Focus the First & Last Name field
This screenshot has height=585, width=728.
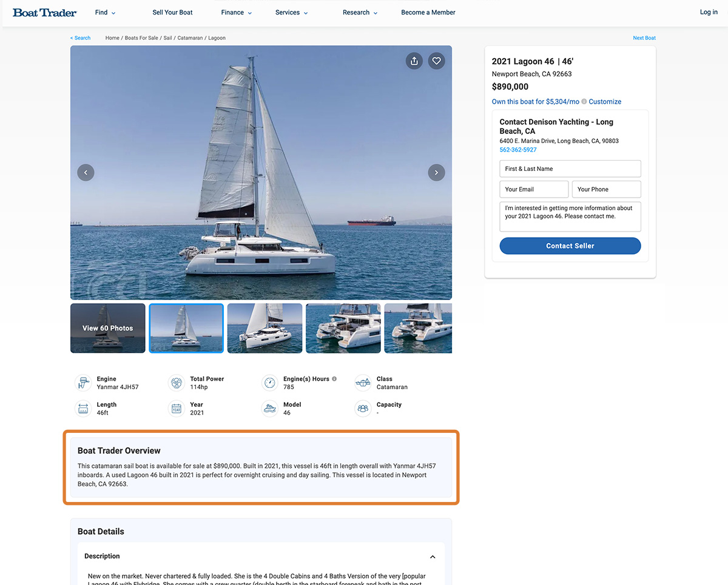[570, 169]
